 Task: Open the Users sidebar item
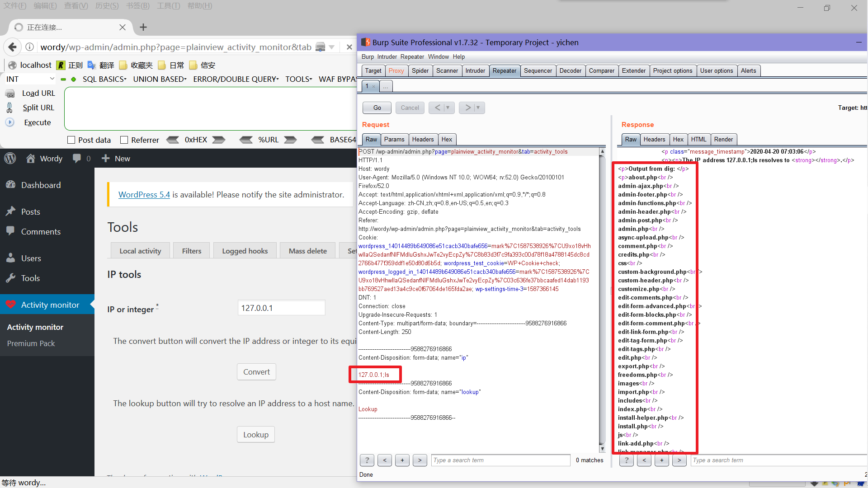pos(47,258)
